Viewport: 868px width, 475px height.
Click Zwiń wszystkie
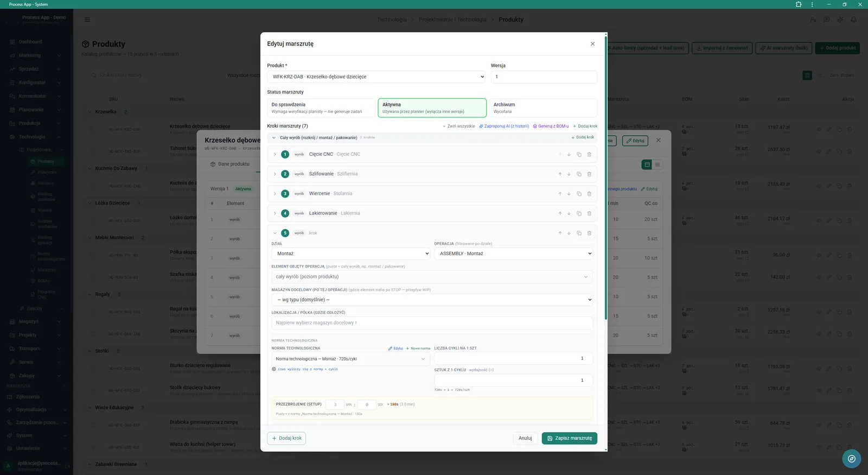(458, 126)
